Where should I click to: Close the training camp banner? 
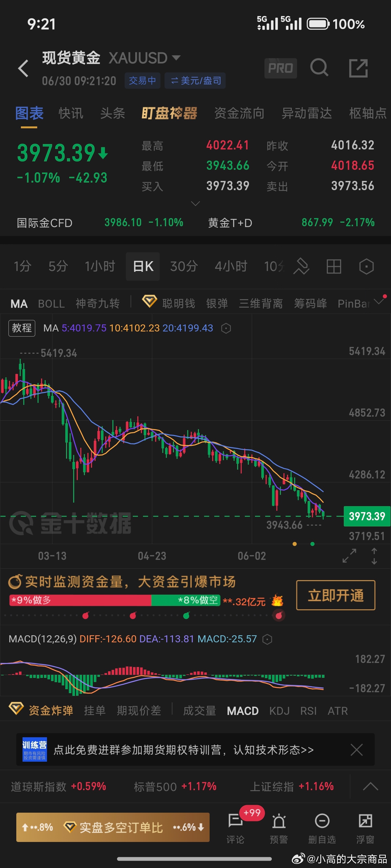point(356,750)
